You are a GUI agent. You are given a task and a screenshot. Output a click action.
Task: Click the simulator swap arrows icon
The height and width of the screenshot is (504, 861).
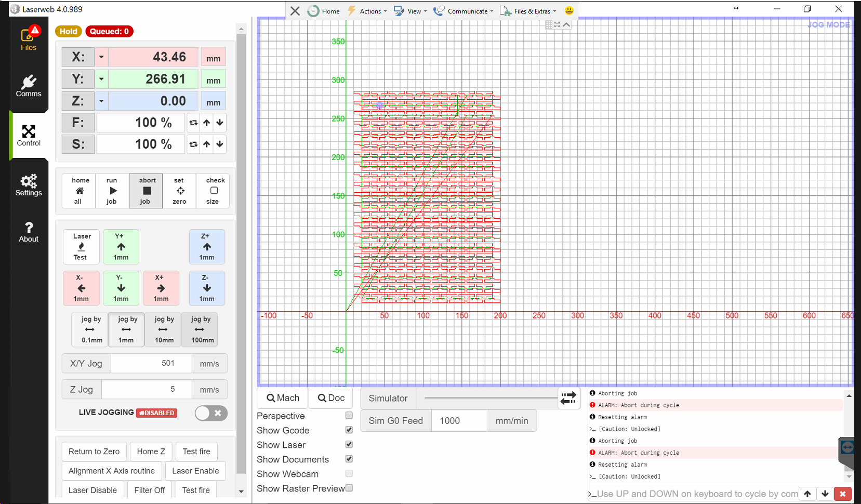[x=568, y=398]
